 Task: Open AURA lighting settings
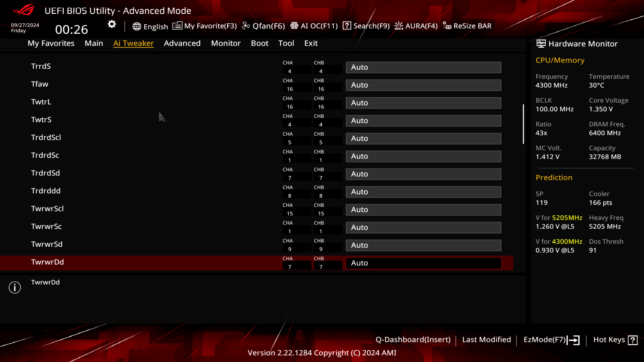coord(416,26)
